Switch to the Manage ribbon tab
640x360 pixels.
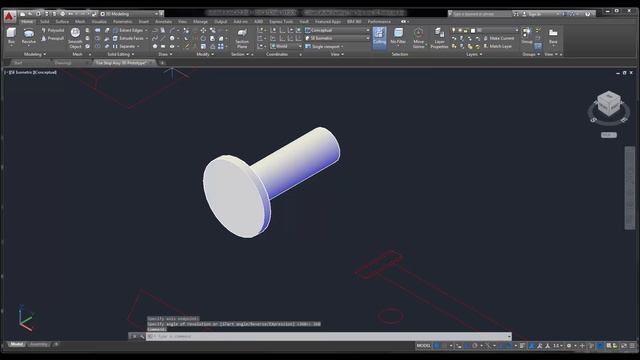pyautogui.click(x=200, y=22)
